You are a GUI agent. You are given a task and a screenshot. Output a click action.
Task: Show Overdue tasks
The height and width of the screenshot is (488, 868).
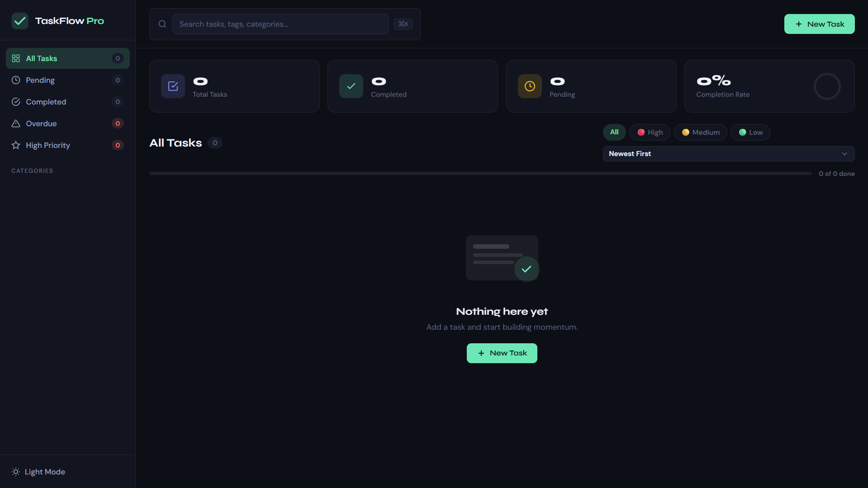68,123
